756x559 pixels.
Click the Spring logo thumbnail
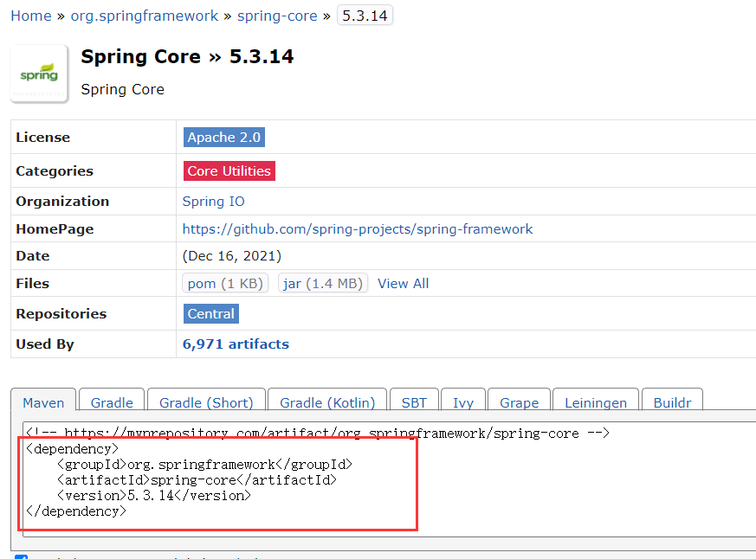39,74
